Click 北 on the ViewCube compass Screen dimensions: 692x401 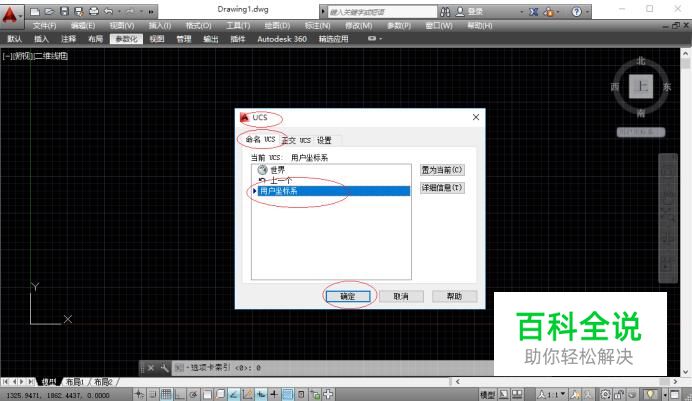(641, 61)
